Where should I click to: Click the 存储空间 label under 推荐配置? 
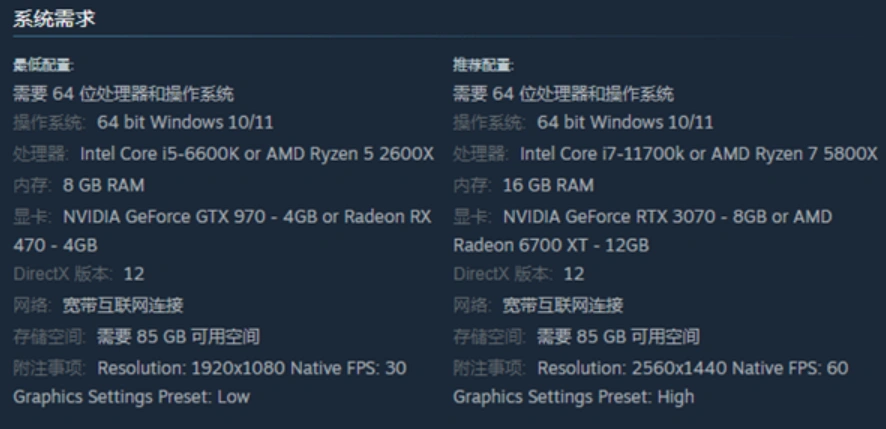[490, 337]
